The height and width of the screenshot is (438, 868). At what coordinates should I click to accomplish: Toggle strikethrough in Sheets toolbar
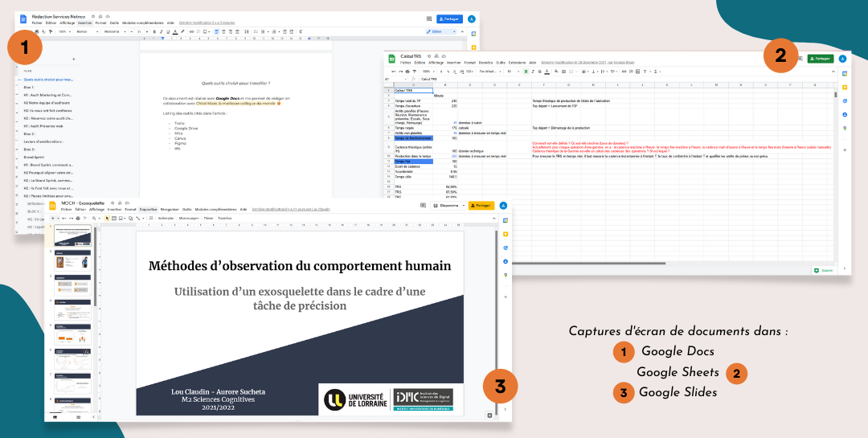[x=540, y=72]
